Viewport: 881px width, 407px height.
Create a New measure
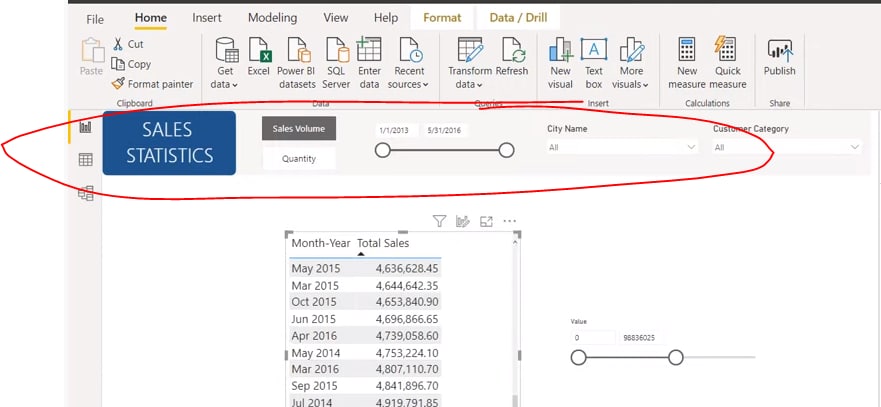[687, 63]
